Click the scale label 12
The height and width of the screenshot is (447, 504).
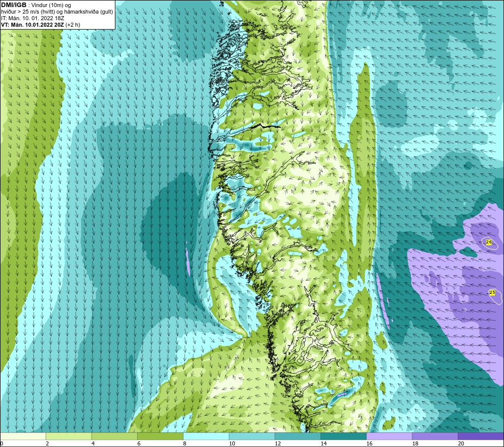click(278, 443)
